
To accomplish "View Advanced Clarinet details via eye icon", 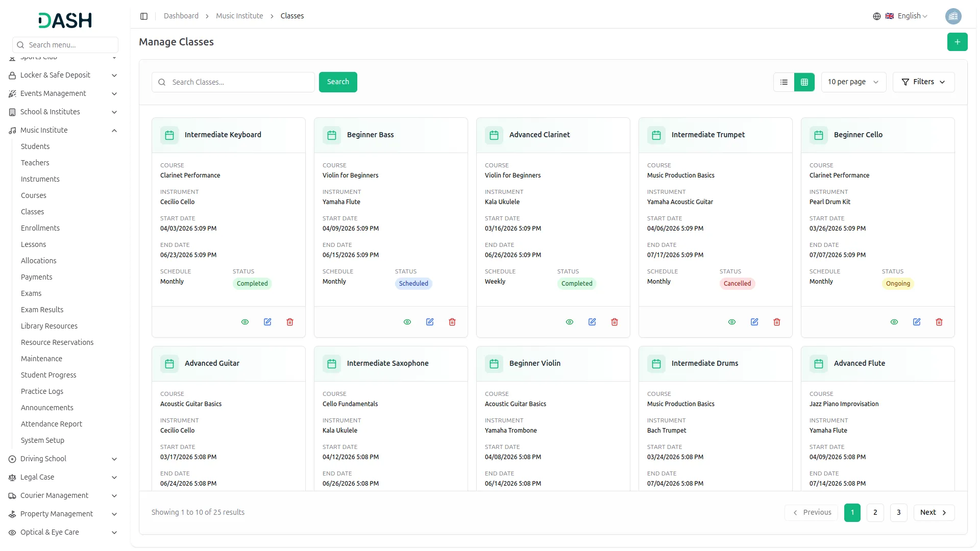I will (x=570, y=322).
